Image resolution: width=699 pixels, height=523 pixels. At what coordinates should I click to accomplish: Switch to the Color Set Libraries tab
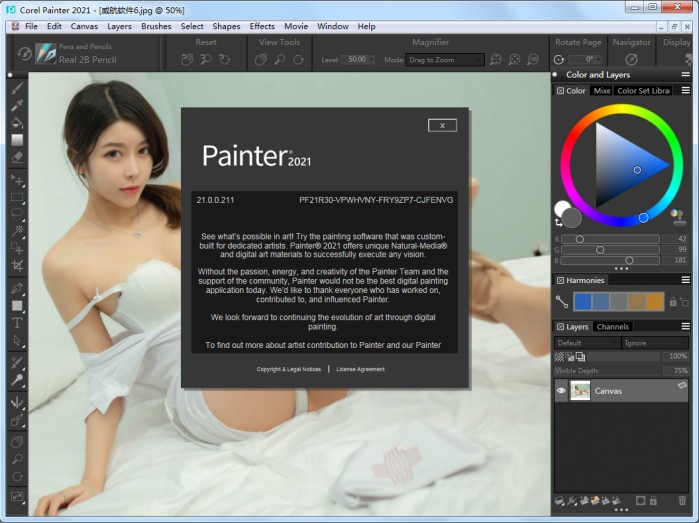point(643,91)
